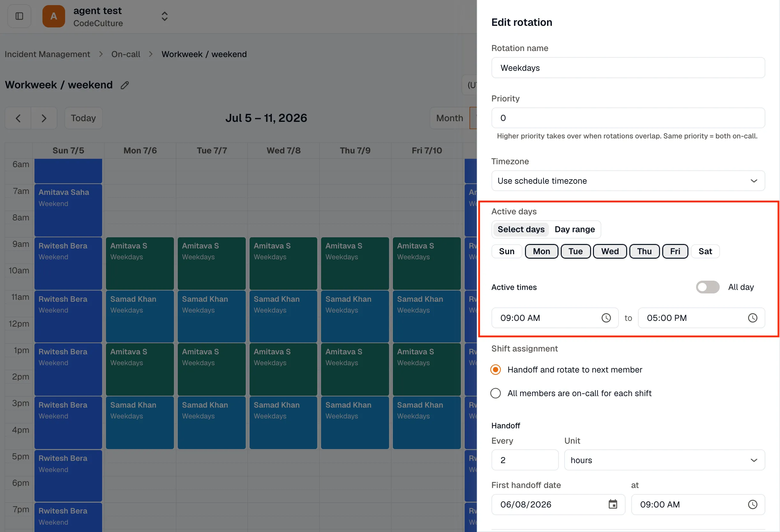The width and height of the screenshot is (780, 532).
Task: Click the pencil icon beside Workweek / weekend
Action: coord(125,85)
